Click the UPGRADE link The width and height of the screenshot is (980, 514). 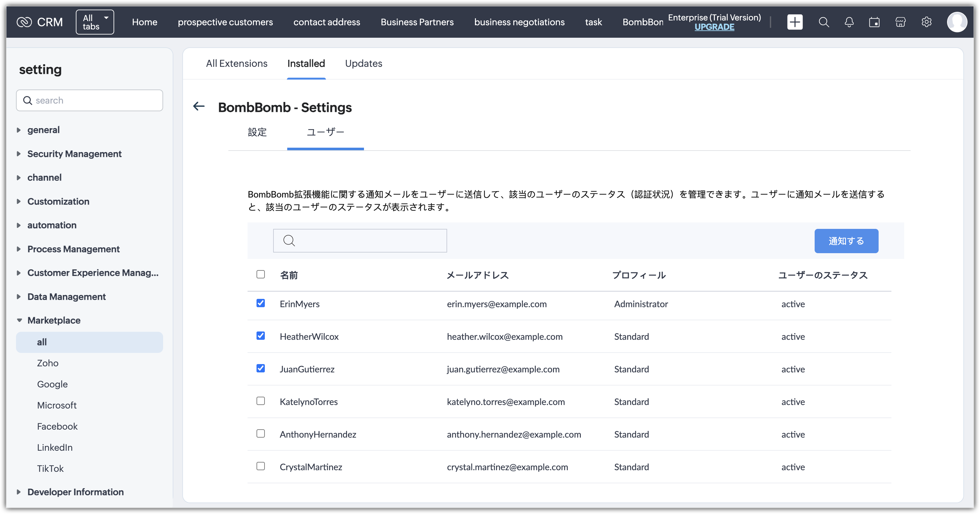click(x=714, y=27)
